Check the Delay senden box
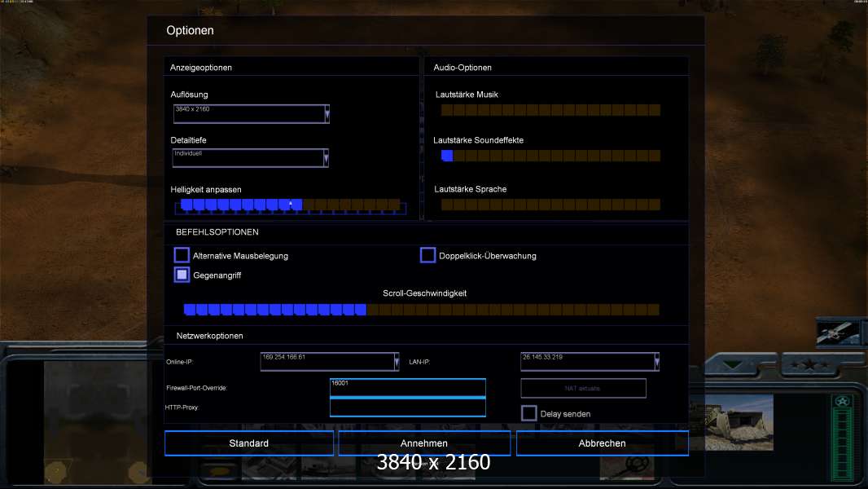Image resolution: width=868 pixels, height=489 pixels. point(529,413)
